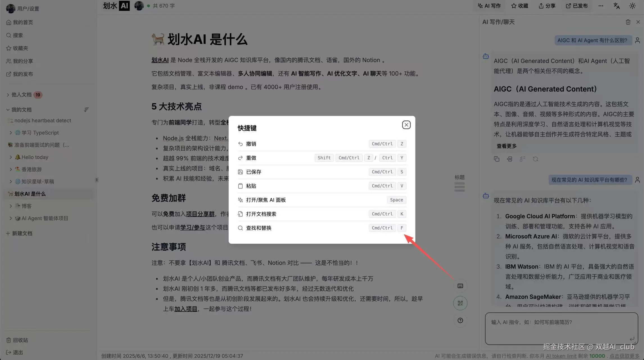
Task: Toggle light/dark theme with the sun icon
Action: tap(632, 6)
